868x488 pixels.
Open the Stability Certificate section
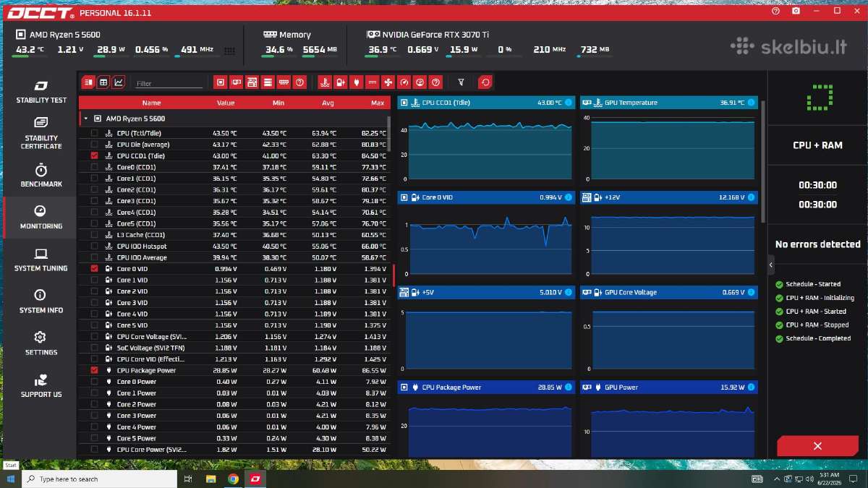pyautogui.click(x=41, y=133)
